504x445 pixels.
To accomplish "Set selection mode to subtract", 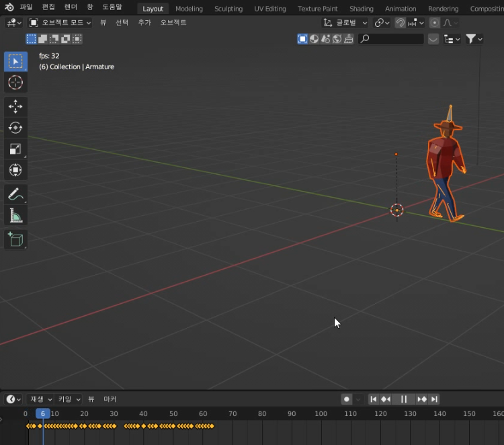I will click(54, 39).
